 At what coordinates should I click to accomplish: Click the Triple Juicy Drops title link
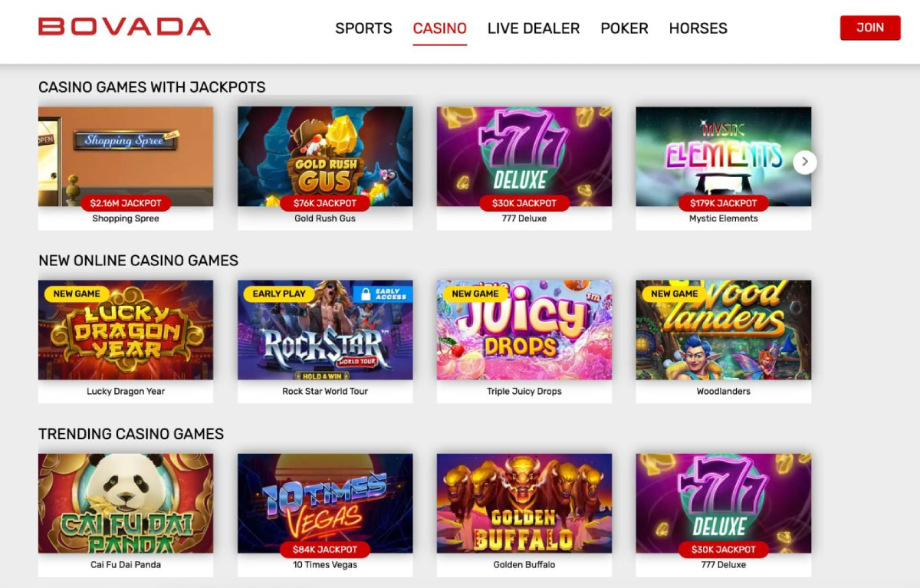[x=524, y=391]
